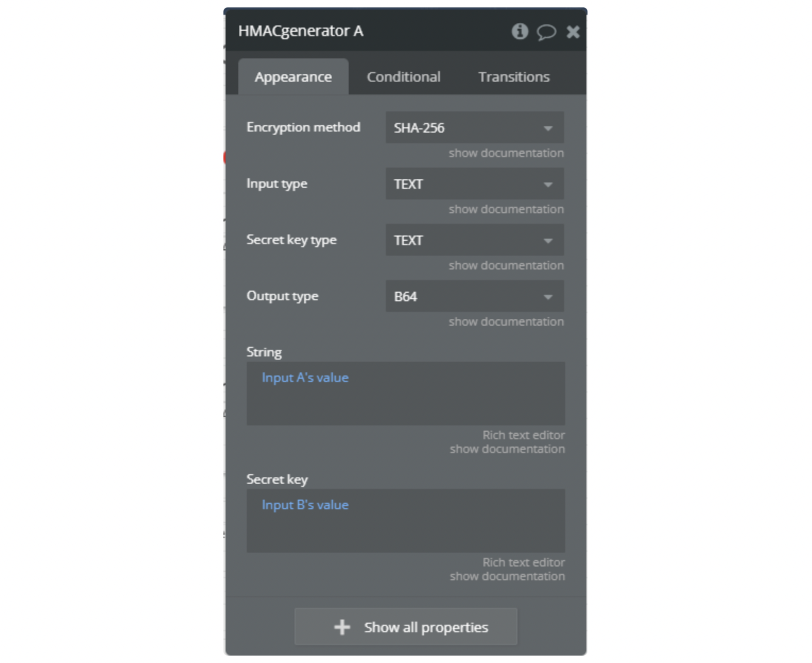Open the comment bubble icon
The width and height of the screenshot is (812, 663).
(x=546, y=32)
